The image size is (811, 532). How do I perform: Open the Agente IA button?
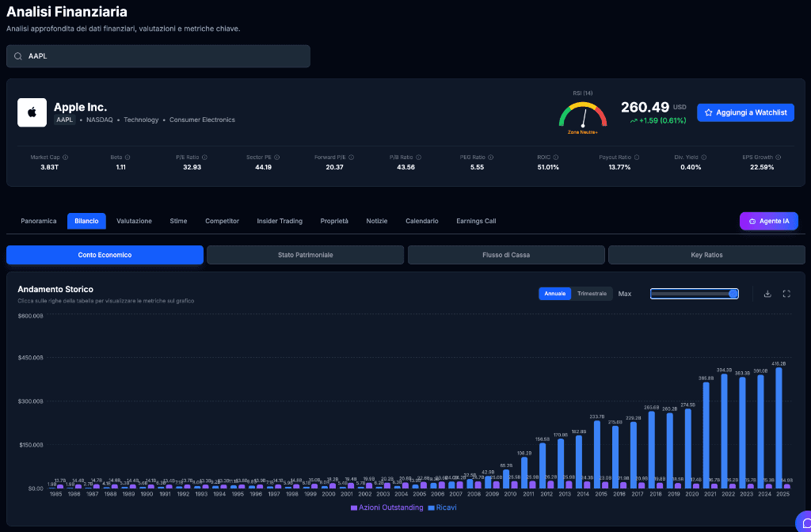(x=768, y=221)
